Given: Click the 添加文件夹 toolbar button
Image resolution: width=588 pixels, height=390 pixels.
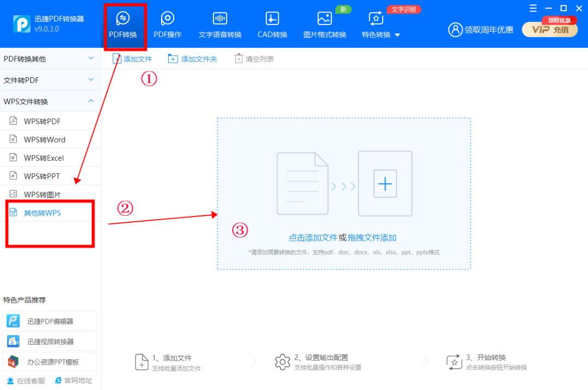Looking at the screenshot, I should 193,59.
